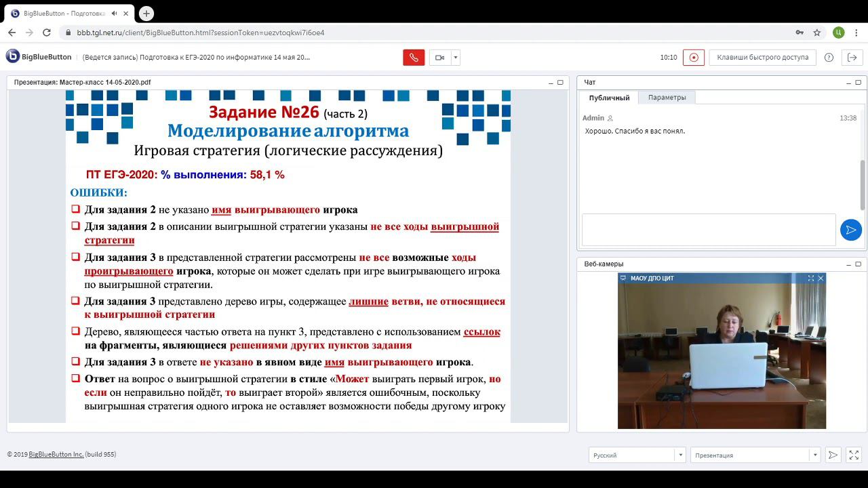Click the arrow icon beside layout dropdown
This screenshot has width=868, height=488.
click(x=833, y=455)
